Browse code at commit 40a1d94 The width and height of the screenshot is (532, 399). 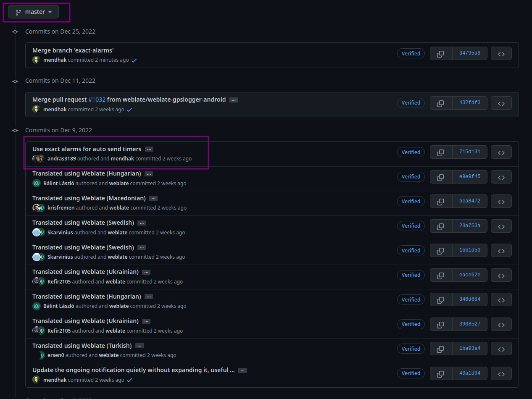point(501,373)
